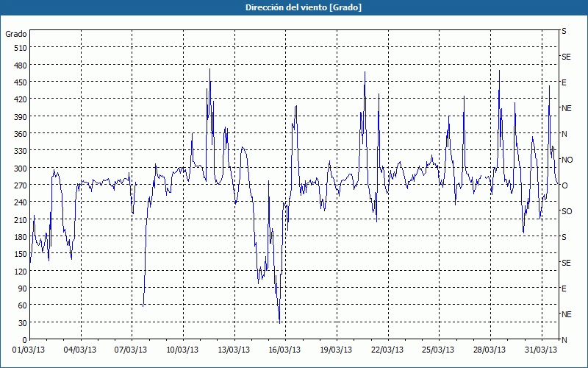Click the 'SO' compass direction label

[567, 211]
